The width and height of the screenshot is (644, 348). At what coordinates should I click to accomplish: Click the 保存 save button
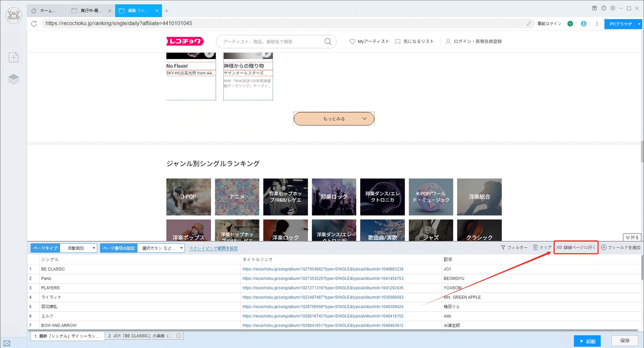[x=625, y=340]
